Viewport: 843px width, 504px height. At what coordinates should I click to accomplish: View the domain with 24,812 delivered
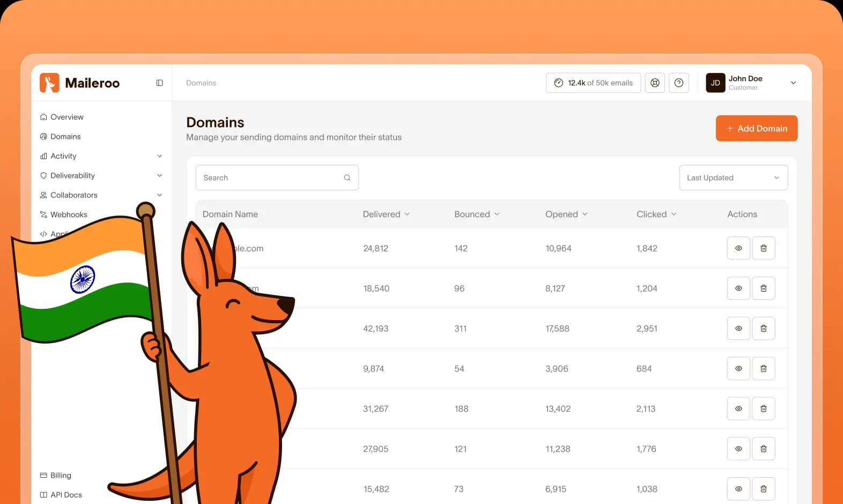(738, 248)
